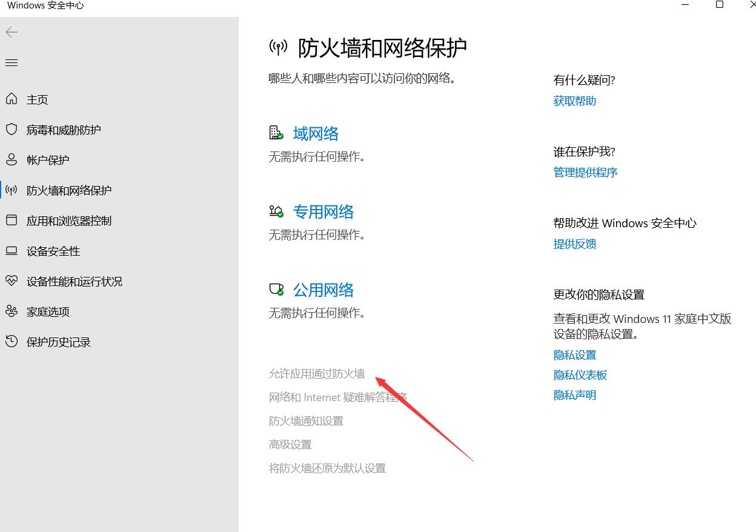
Task: Click the firewall antenna icon in page header
Action: pyautogui.click(x=278, y=48)
